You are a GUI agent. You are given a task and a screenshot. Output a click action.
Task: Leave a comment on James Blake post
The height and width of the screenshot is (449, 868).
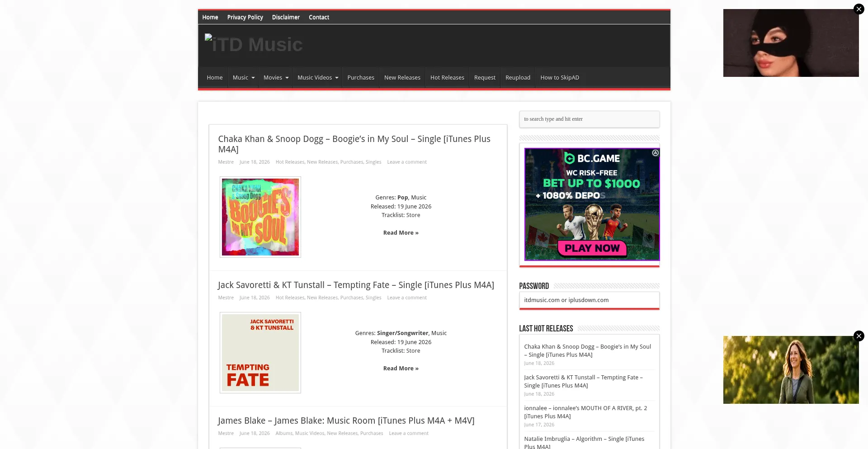tap(409, 433)
